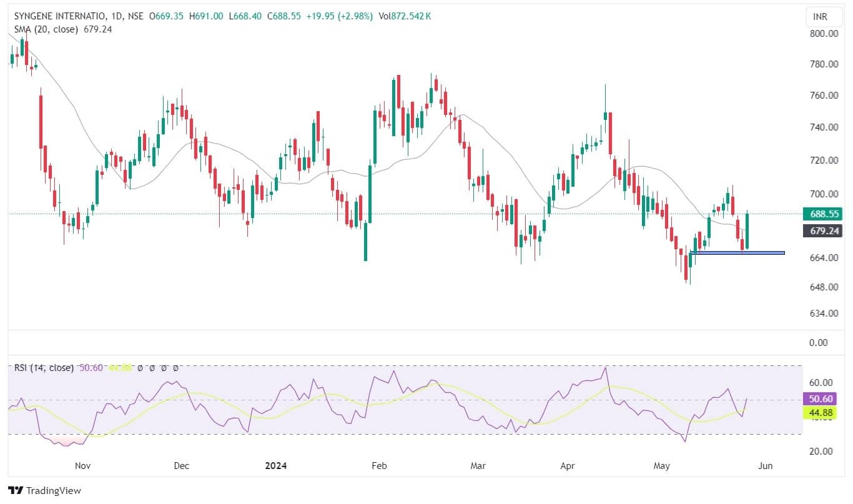Click the 664.00 price axis label
This screenshot has width=853, height=504.
[x=824, y=258]
